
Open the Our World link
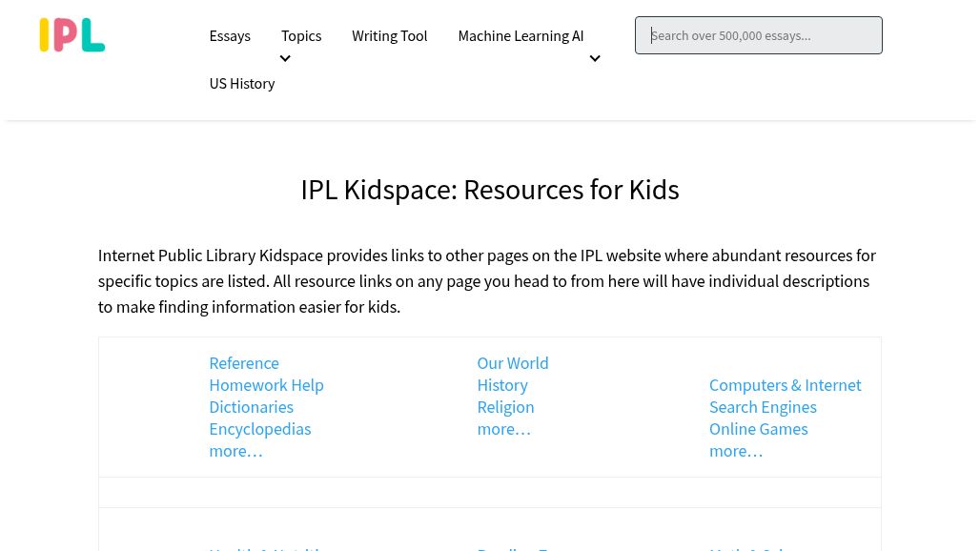click(512, 363)
